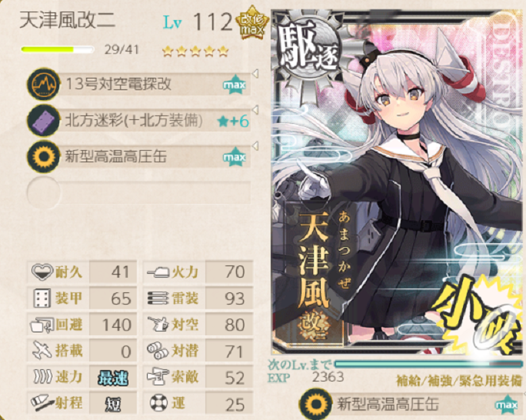
Task: Click the purple 北方迷彩 camouflage equipment icon
Action: (44, 120)
